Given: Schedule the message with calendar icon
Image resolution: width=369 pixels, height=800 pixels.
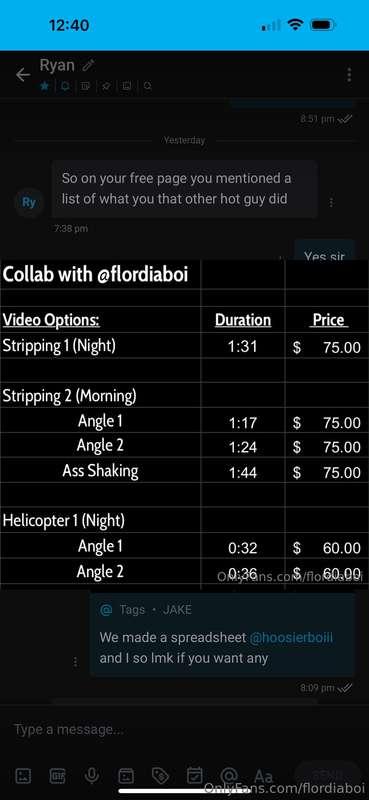Looking at the screenshot, I should click(194, 776).
